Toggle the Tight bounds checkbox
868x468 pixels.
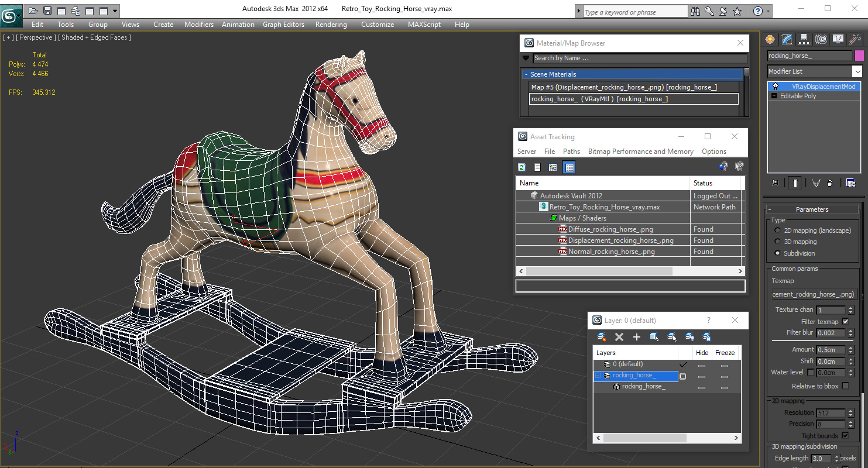point(845,436)
